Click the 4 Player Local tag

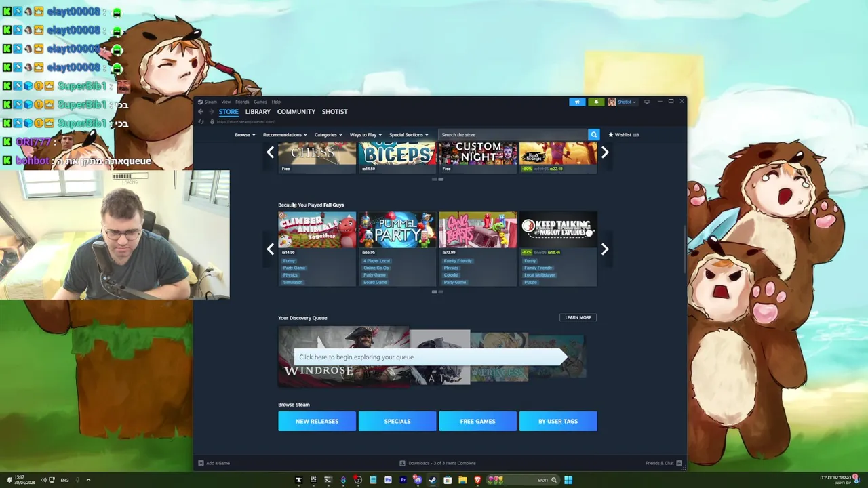(376, 261)
